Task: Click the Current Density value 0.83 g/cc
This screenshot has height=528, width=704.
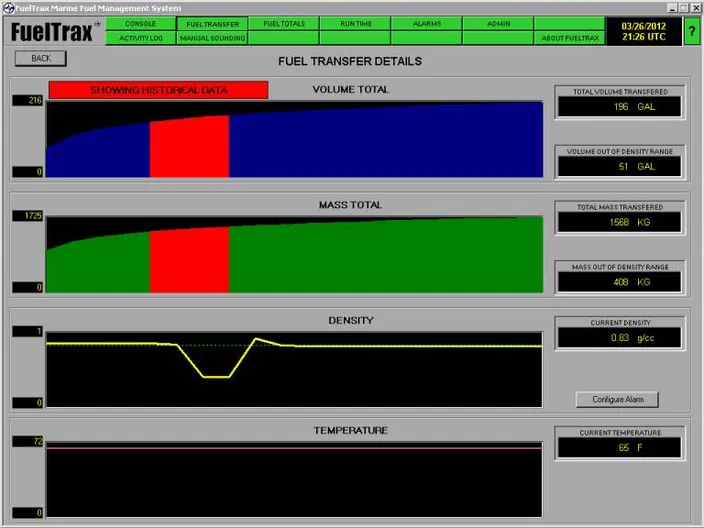Action: click(620, 338)
